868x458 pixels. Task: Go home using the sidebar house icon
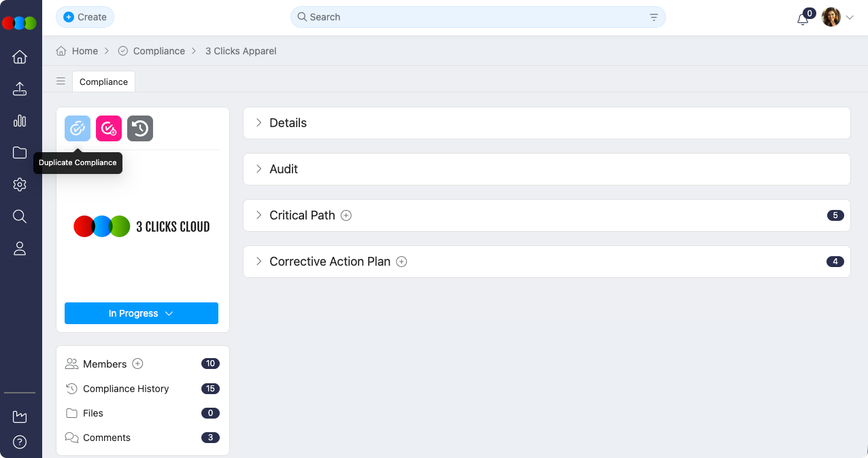click(20, 57)
